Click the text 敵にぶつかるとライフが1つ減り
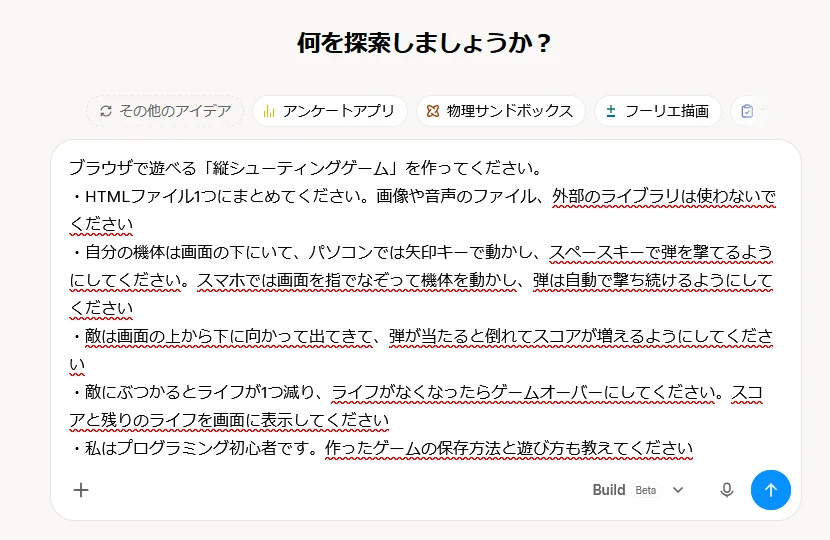This screenshot has width=830, height=540. [x=200, y=392]
